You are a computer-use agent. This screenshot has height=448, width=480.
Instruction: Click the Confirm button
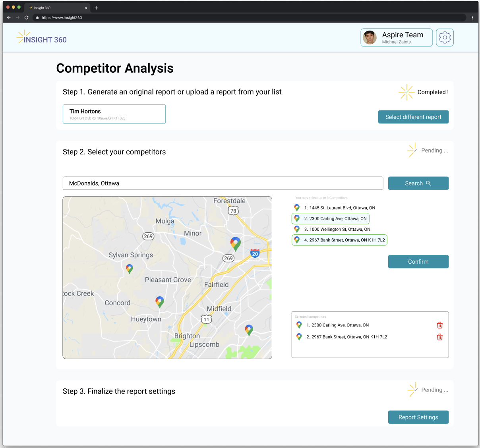point(418,262)
